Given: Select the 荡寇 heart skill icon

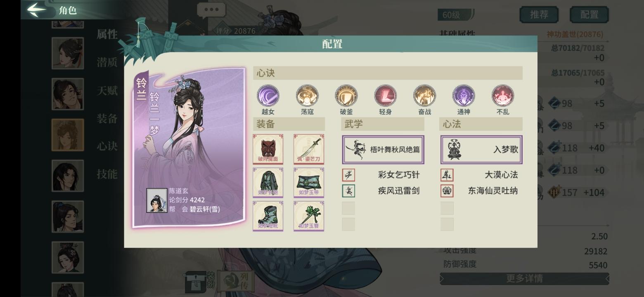Looking at the screenshot, I should click(x=307, y=96).
